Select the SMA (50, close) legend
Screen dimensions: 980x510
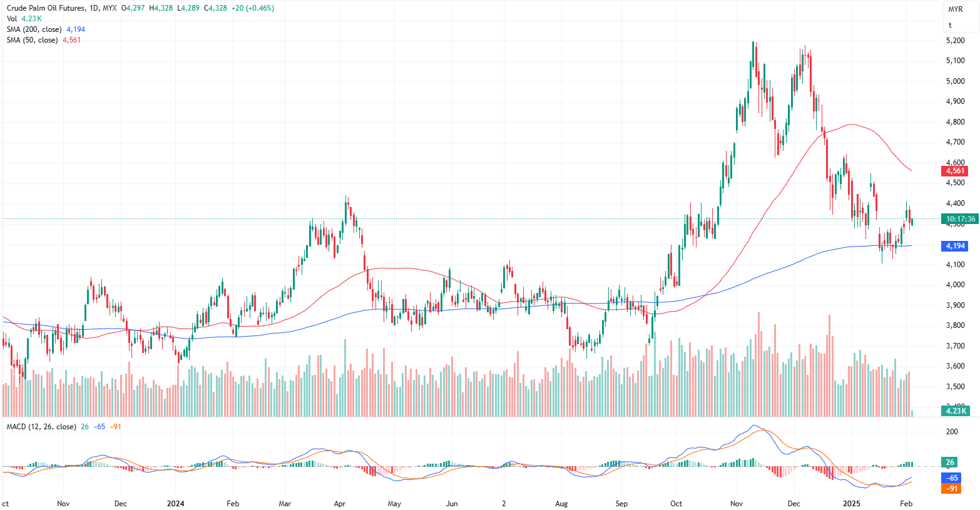(x=32, y=40)
